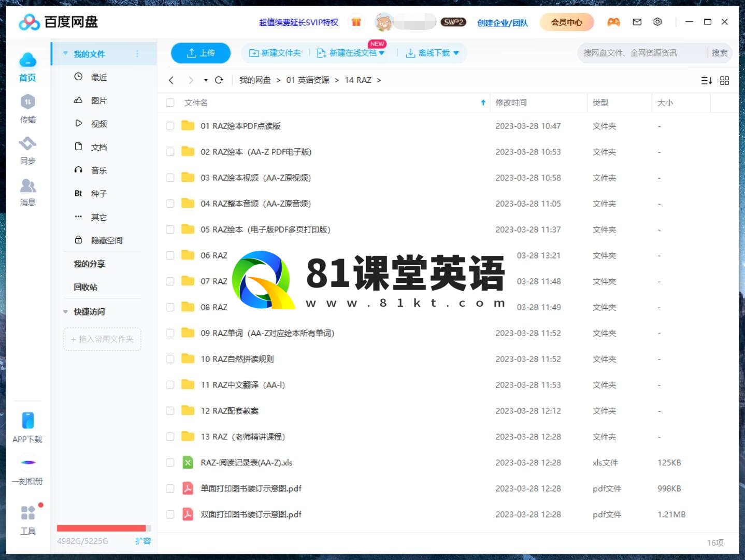Open 会员中心 button
The image size is (745, 560).
pyautogui.click(x=566, y=22)
